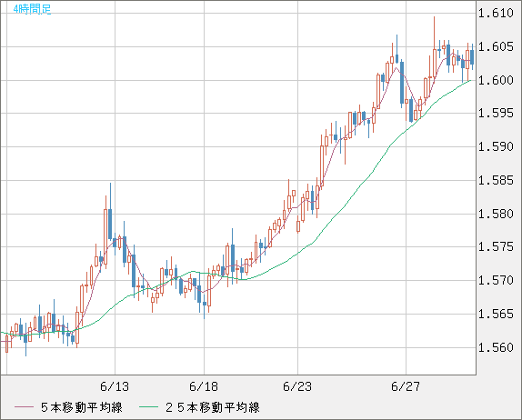Click the 1.605 price axis label

point(496,46)
